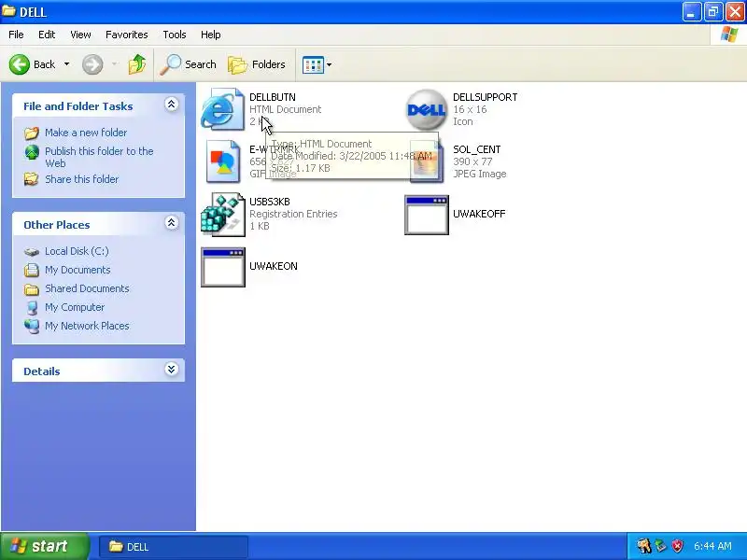Click the green Back arrow icon
Image resolution: width=747 pixels, height=560 pixels.
pyautogui.click(x=20, y=64)
